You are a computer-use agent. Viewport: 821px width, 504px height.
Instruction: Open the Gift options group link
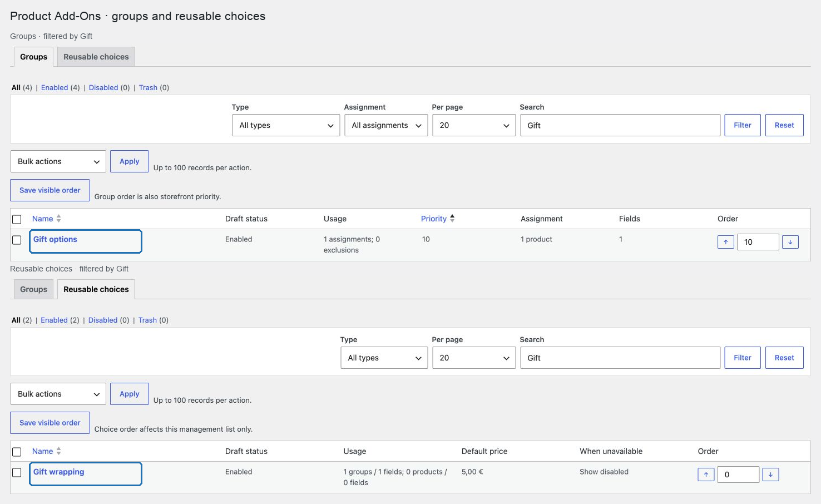55,239
